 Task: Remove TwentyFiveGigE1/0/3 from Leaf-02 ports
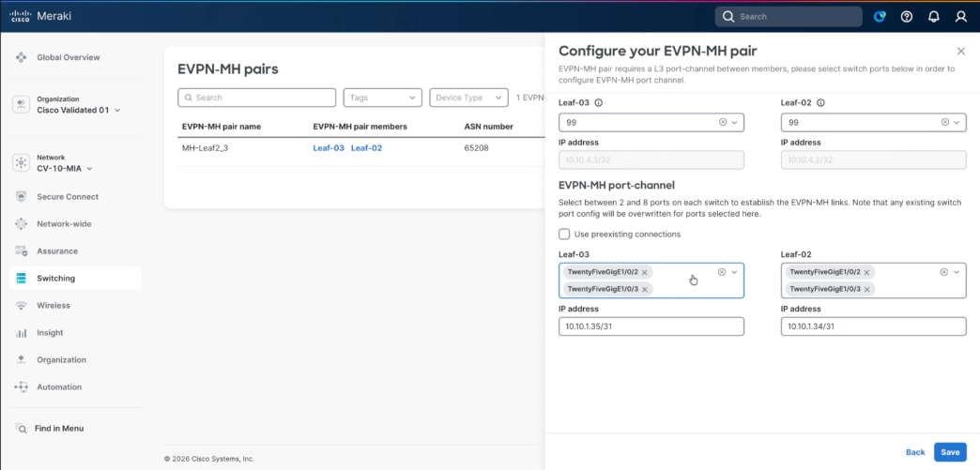pos(866,289)
